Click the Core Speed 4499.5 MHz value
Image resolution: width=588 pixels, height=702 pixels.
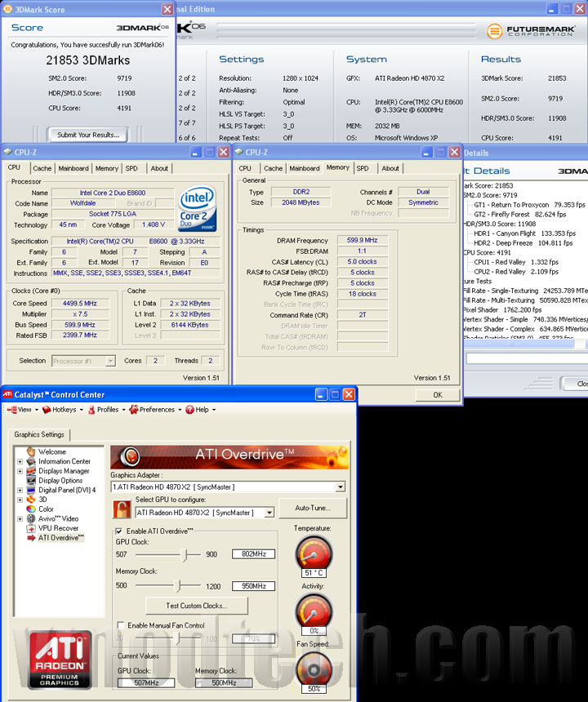tap(80, 303)
